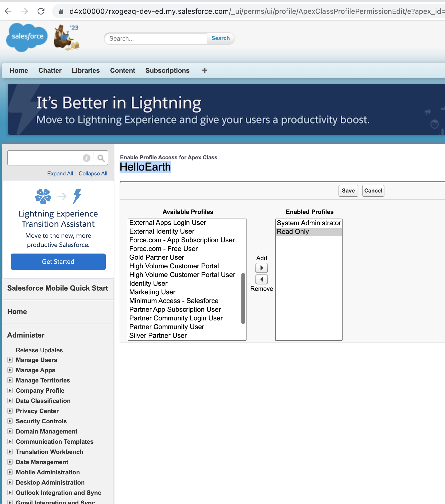Select Gold Partner User profile

(184, 257)
